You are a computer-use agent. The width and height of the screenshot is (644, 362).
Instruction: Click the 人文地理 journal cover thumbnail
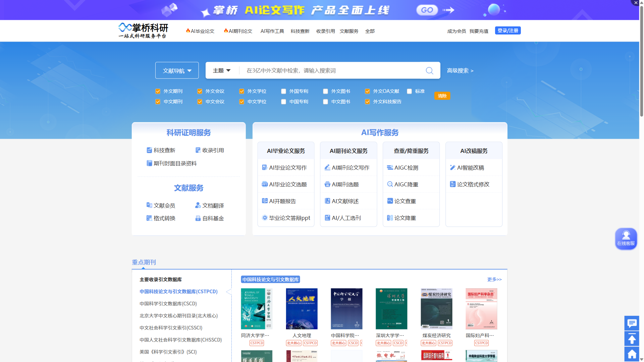(302, 309)
